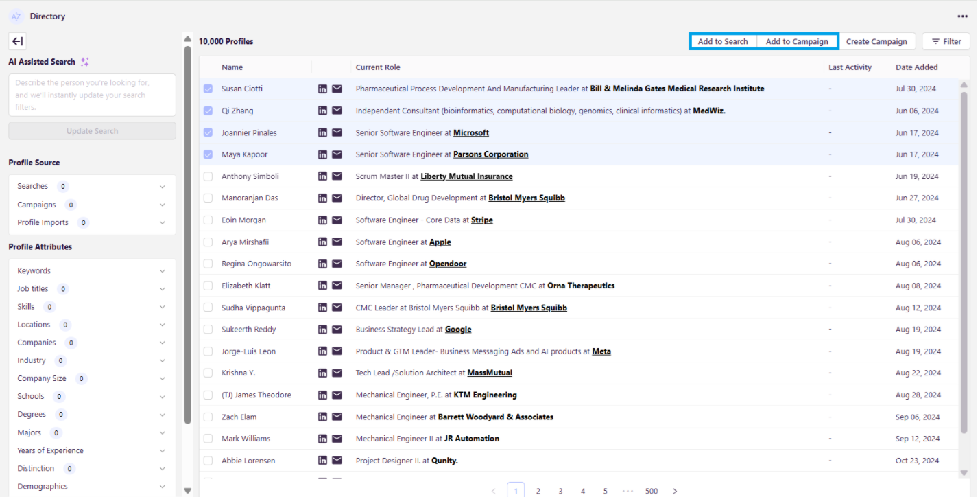980x497 pixels.
Task: Jump to page 500
Action: (651, 491)
